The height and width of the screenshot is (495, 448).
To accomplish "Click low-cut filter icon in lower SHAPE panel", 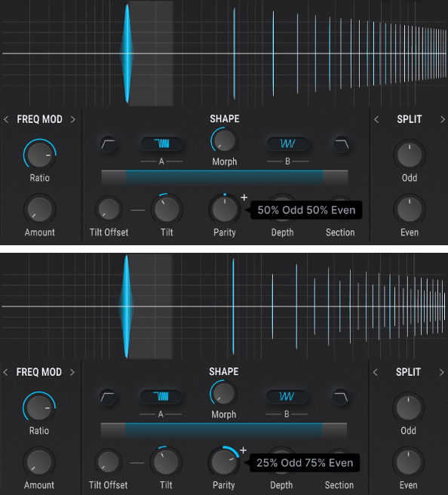I will point(108,397).
